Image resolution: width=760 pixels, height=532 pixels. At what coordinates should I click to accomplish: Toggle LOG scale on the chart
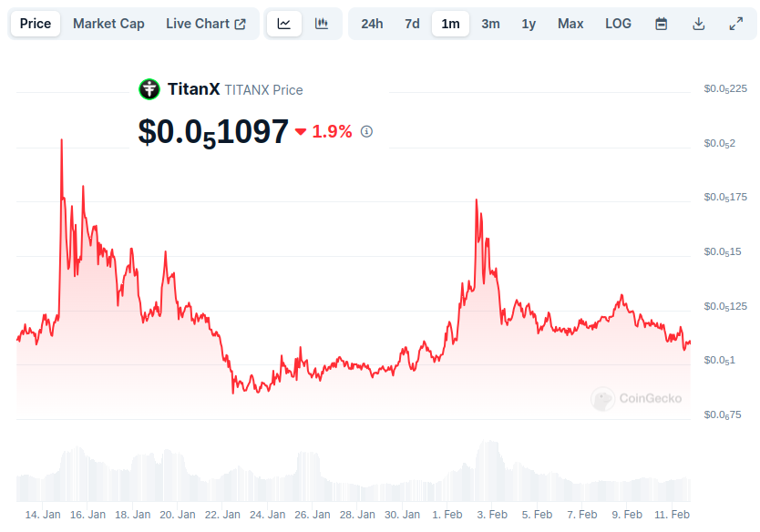click(x=618, y=24)
